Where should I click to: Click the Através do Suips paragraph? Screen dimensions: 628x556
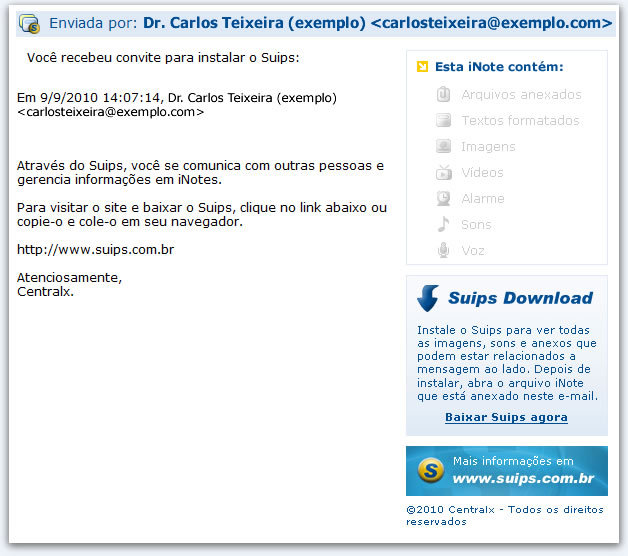point(200,173)
